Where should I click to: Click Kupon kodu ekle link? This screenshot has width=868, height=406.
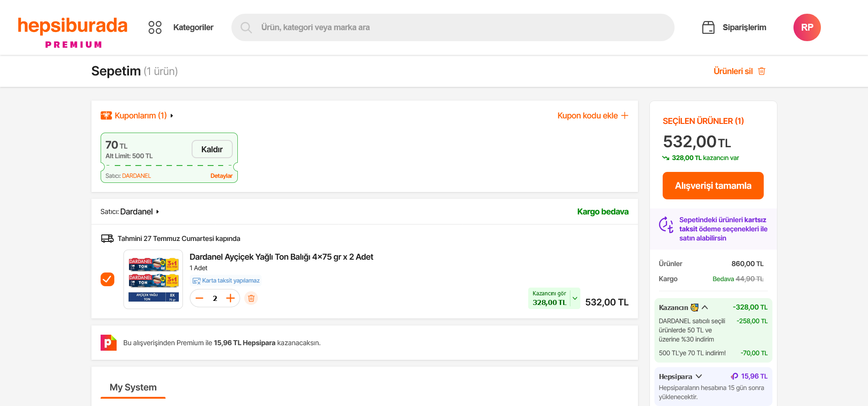[592, 116]
